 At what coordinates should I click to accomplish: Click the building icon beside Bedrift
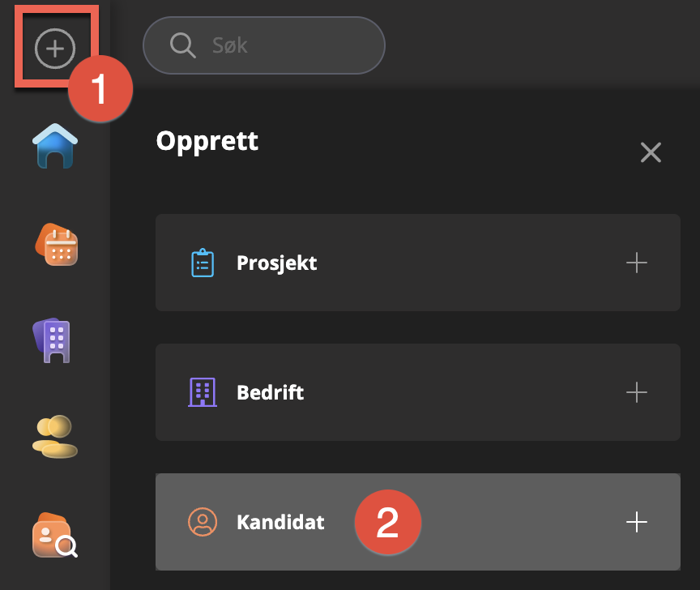tap(203, 392)
